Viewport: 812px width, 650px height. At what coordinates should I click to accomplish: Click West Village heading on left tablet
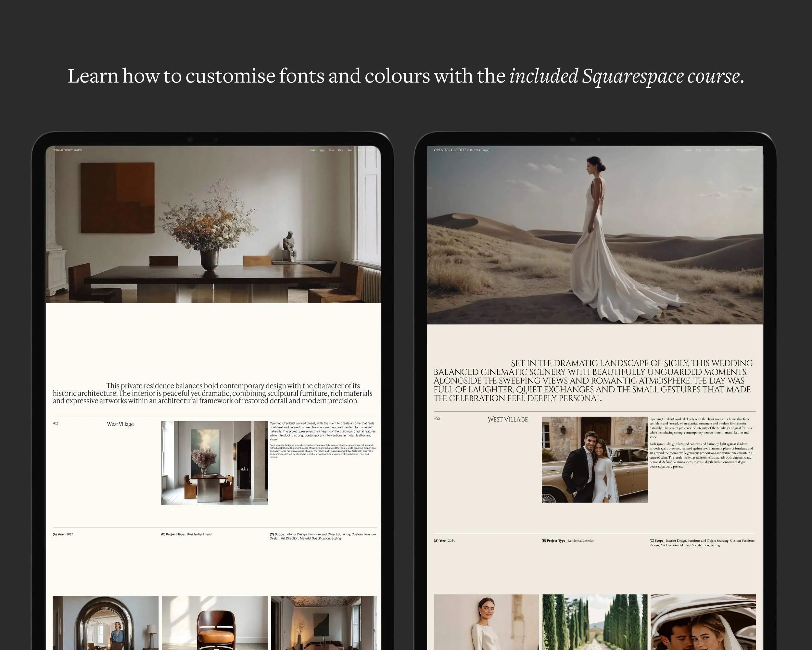120,424
